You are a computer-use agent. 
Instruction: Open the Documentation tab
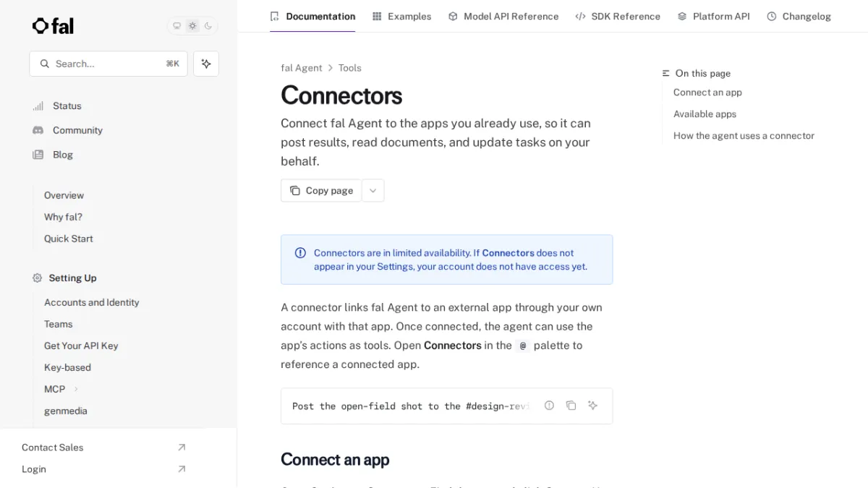pyautogui.click(x=312, y=16)
